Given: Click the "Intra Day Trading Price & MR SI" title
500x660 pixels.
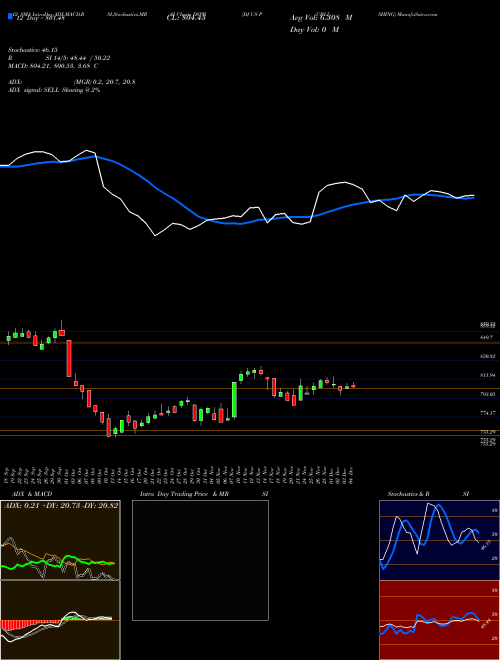Looking at the screenshot, I should [x=204, y=494].
